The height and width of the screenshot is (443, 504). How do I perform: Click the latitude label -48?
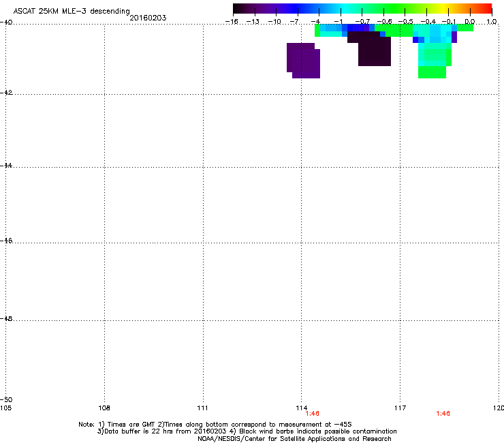pyautogui.click(x=6, y=319)
